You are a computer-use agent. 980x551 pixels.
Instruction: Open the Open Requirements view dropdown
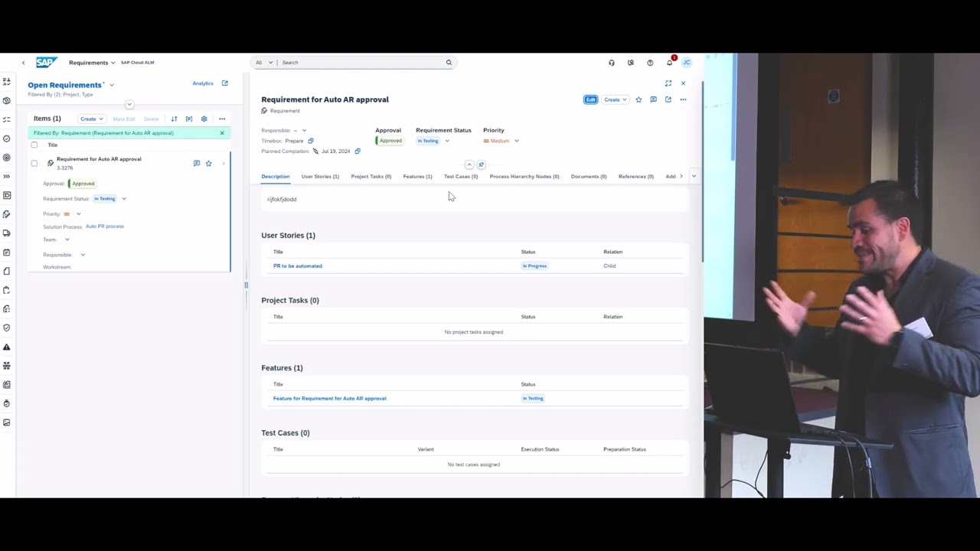[112, 85]
